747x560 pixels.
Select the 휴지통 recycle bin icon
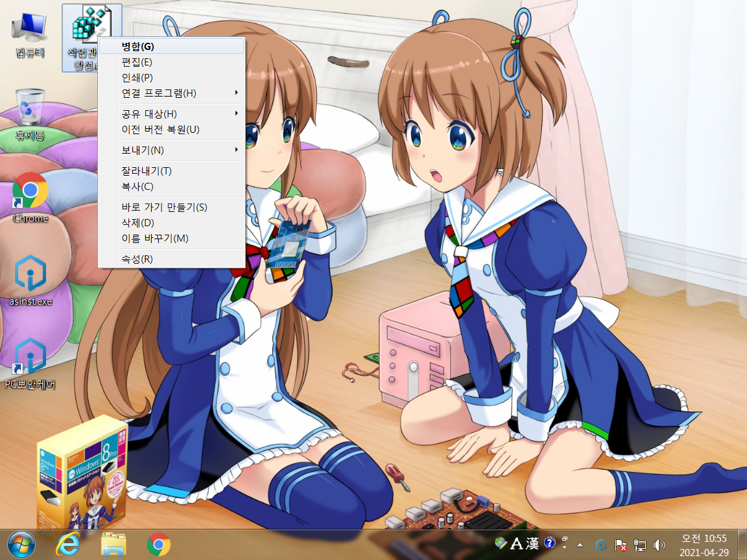[x=30, y=114]
